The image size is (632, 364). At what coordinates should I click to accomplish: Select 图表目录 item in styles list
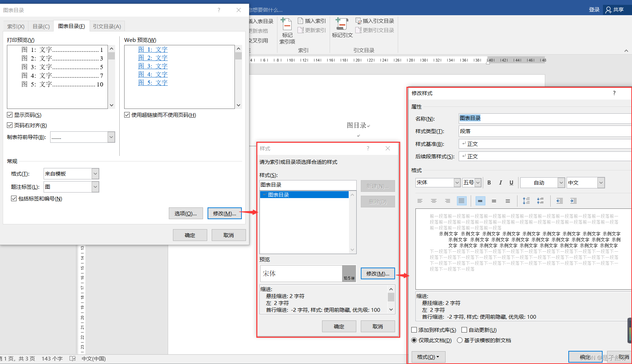click(304, 195)
